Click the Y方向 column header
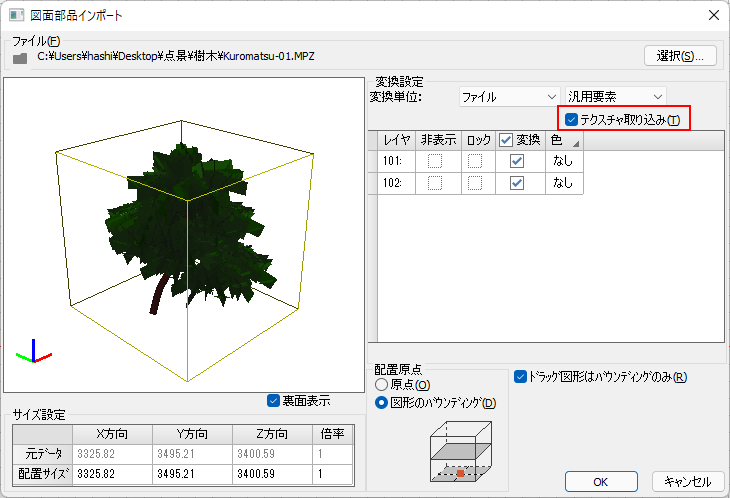The image size is (730, 498). tap(192, 434)
